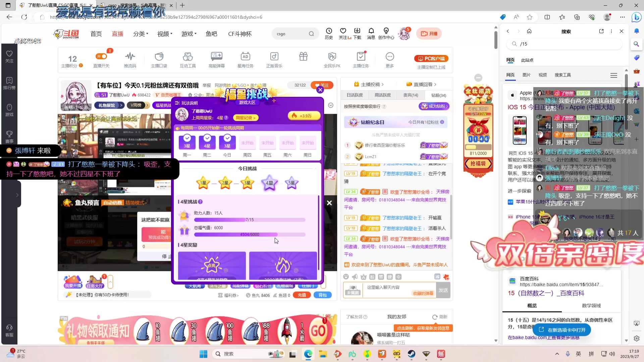Click the 总福气值 4504/6000 progress bar
The image size is (644, 362).
click(x=250, y=235)
